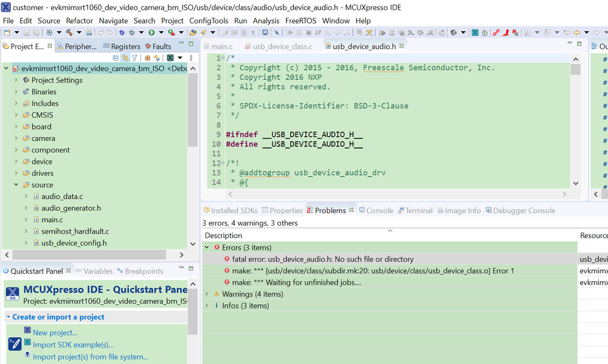The width and height of the screenshot is (608, 364).
Task: Expand the drivers folder
Action: [x=16, y=173]
